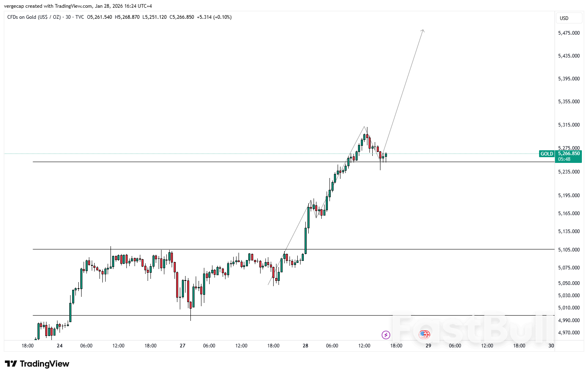
Task: Click the green GOLD price axis tag
Action: tap(546, 154)
